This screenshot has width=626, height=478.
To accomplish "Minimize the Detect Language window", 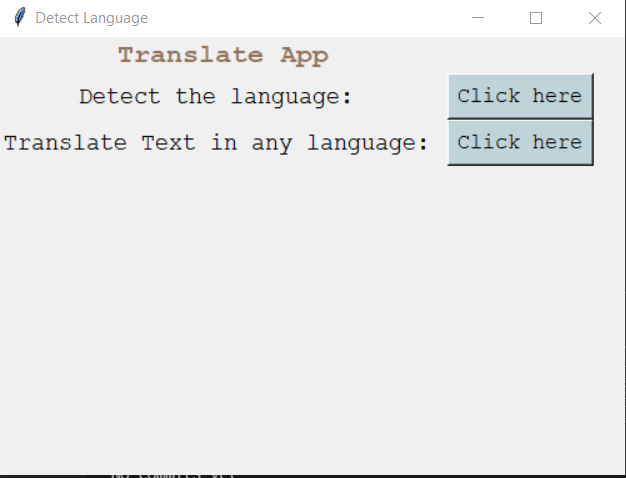I will pyautogui.click(x=478, y=18).
